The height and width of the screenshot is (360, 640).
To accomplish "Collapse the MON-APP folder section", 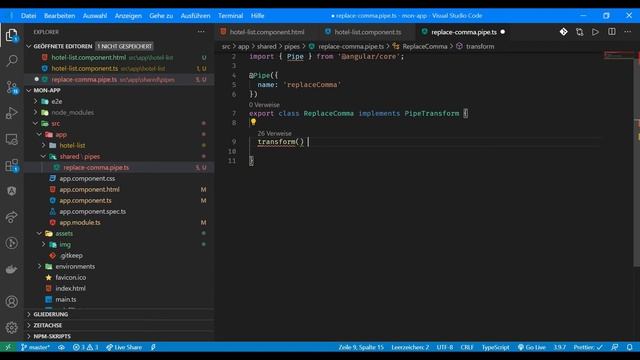I will point(29,91).
